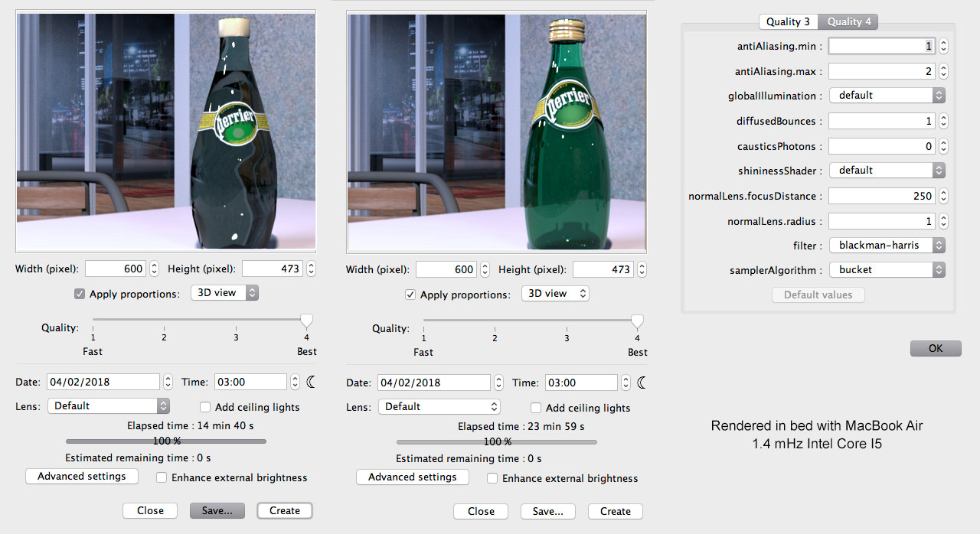The width and height of the screenshot is (980, 534).
Task: Click Quality slider handle in left render dialog
Action: click(x=306, y=321)
